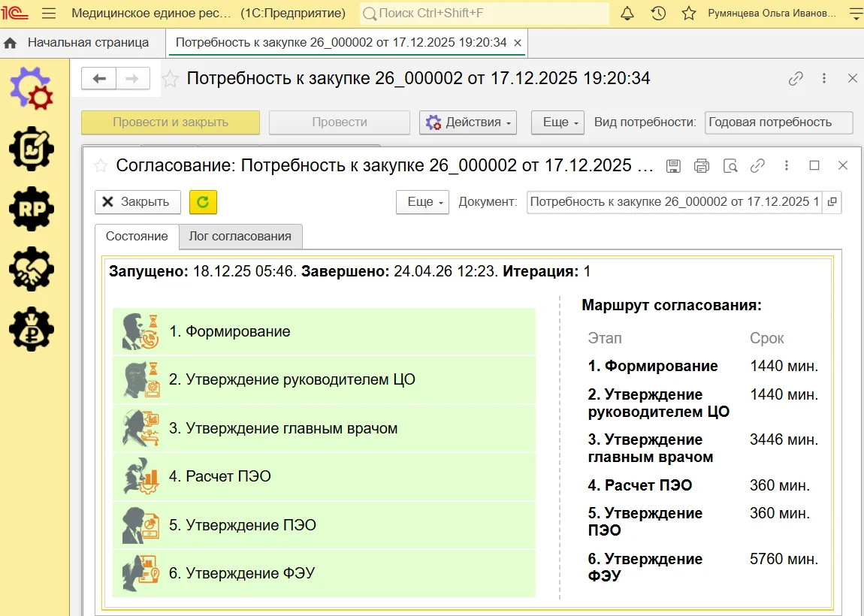Image resolution: width=864 pixels, height=616 pixels.
Task: Select stage row 3. Утверждение главным врачом
Action: coord(324,428)
